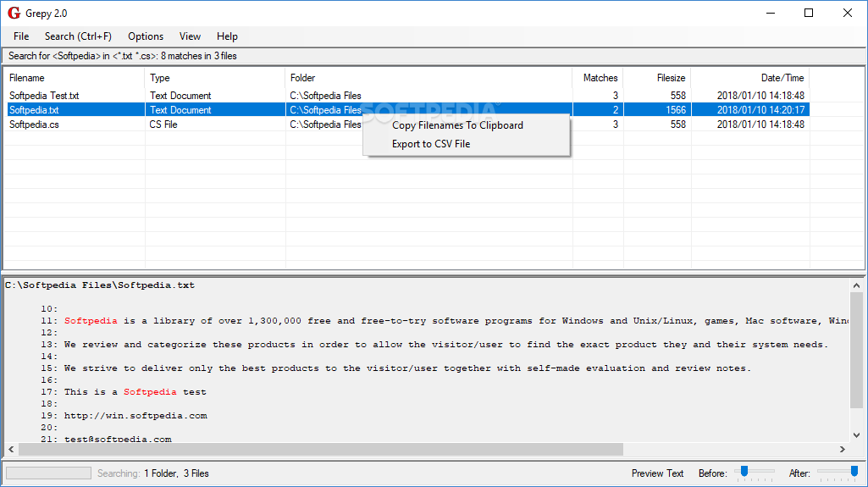This screenshot has width=868, height=487.
Task: Open the Help menu
Action: [227, 36]
